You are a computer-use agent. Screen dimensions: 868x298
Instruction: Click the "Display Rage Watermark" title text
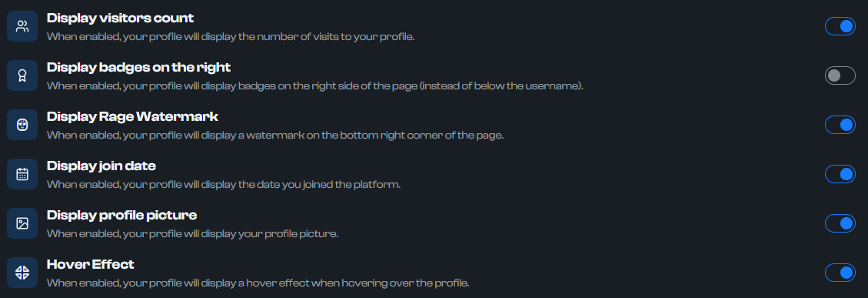132,117
